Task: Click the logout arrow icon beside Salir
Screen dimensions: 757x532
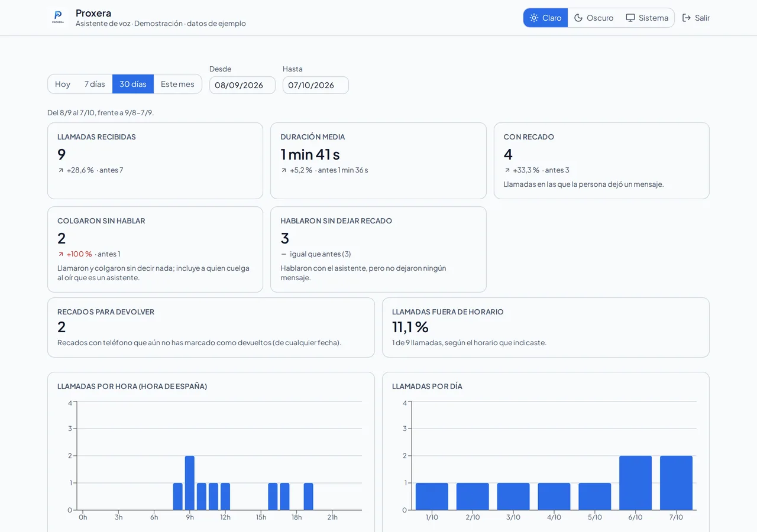Action: point(687,18)
